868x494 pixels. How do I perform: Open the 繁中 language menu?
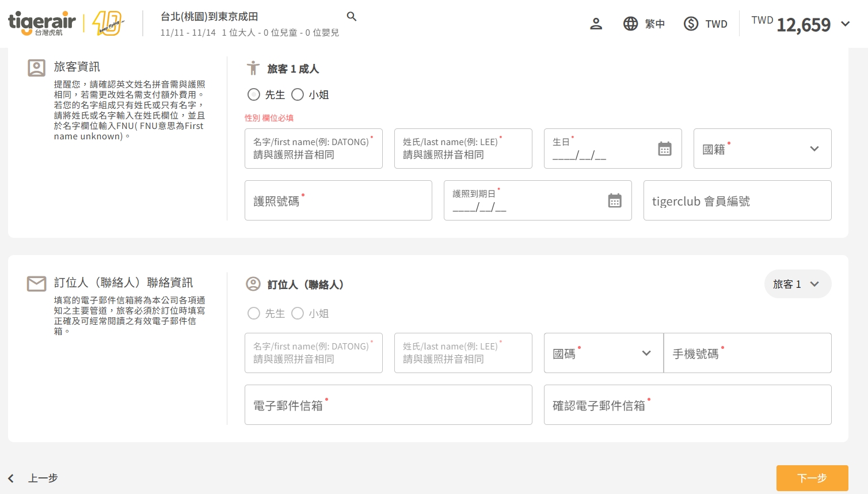pyautogui.click(x=654, y=24)
